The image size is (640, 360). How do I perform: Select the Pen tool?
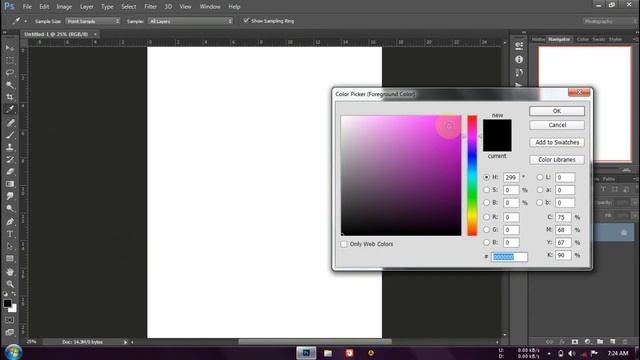point(10,222)
